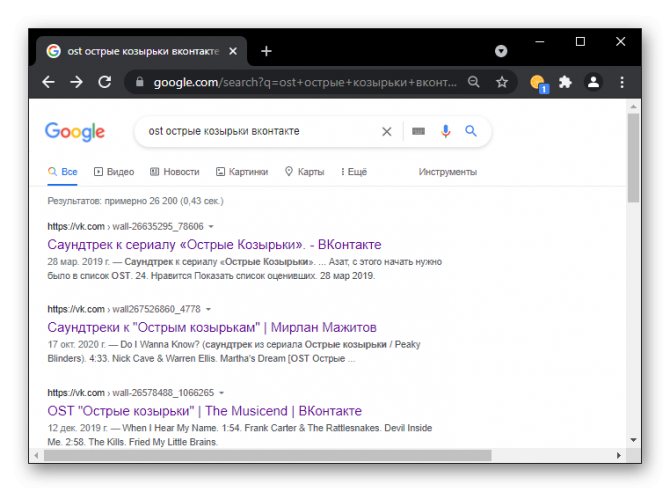Image resolution: width=670 pixels, height=492 pixels.
Task: Open result 'OST "Острые козырьки" | The Musicend | ВКонтакте'
Action: point(204,411)
